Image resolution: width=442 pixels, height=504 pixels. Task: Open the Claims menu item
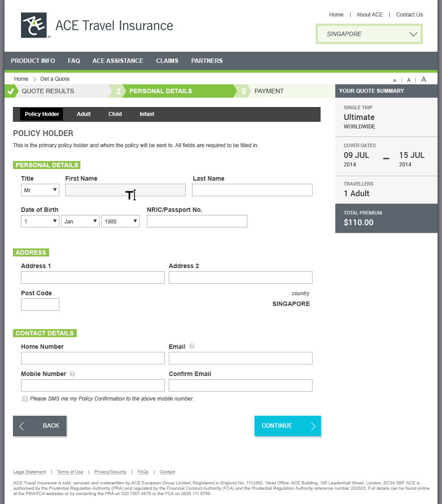167,61
